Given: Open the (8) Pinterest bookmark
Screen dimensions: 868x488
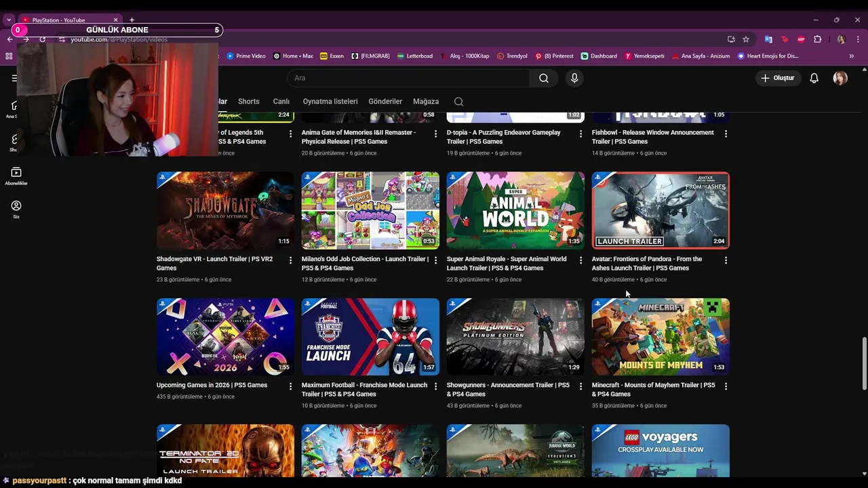Looking at the screenshot, I should click(554, 56).
